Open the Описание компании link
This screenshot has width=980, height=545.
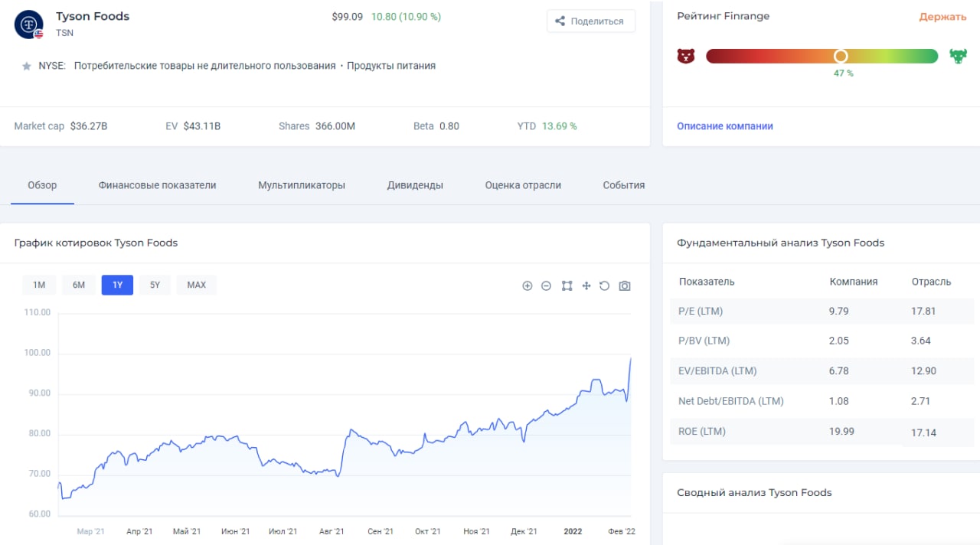coord(724,126)
